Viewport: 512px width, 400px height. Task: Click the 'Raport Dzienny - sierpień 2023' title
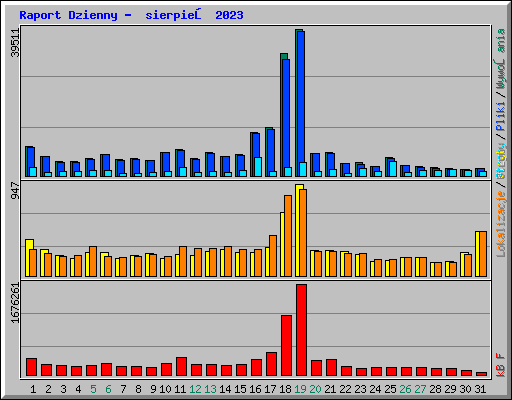(x=131, y=15)
